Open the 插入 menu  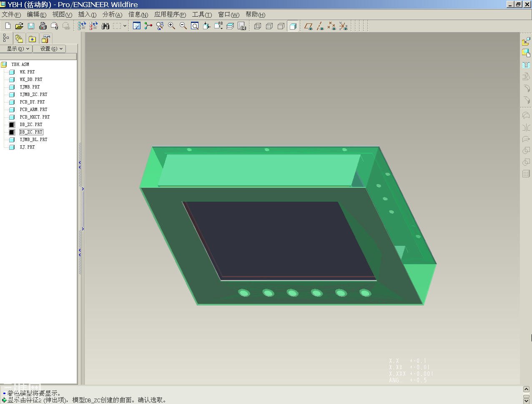click(x=87, y=15)
